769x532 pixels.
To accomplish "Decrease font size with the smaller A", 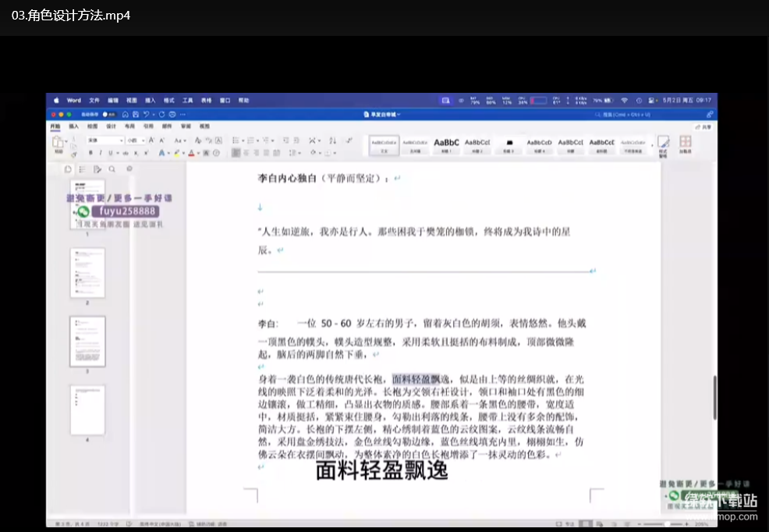I will pyautogui.click(x=162, y=140).
